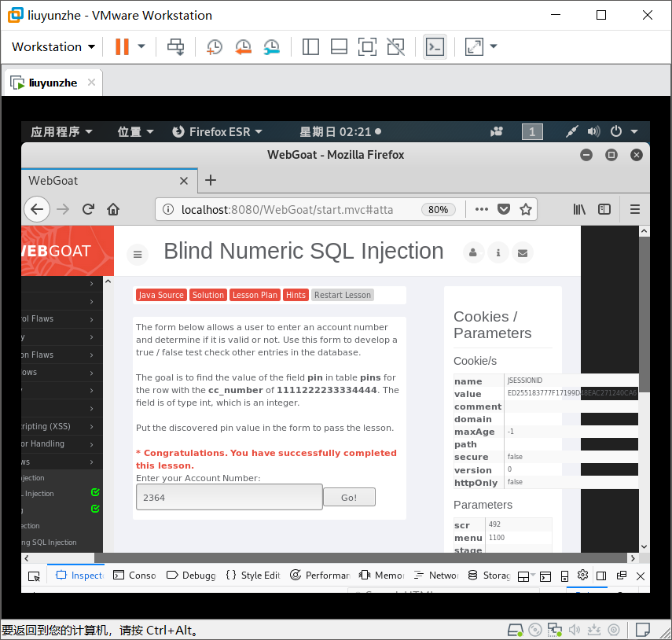Toggle the VMware library sidebar

tap(310, 46)
